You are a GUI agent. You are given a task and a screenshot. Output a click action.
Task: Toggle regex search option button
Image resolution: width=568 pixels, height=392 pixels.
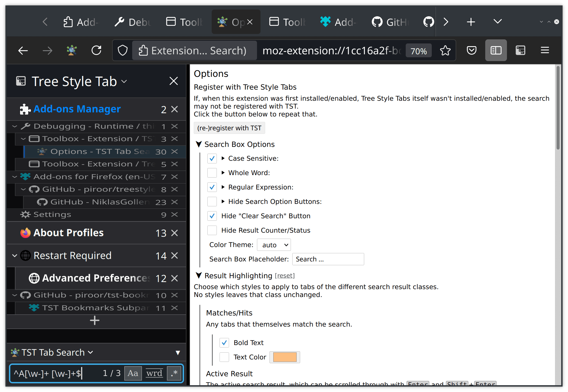click(x=174, y=373)
